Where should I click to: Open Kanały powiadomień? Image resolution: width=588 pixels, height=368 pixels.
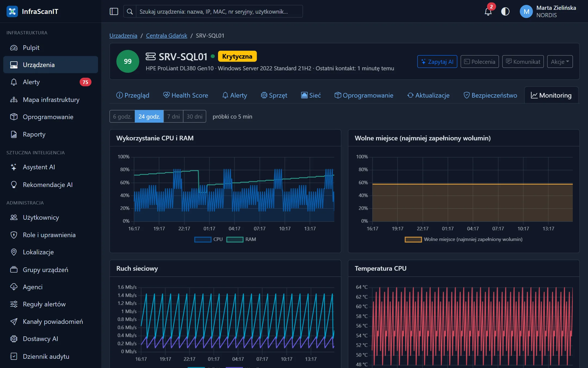tap(51, 322)
